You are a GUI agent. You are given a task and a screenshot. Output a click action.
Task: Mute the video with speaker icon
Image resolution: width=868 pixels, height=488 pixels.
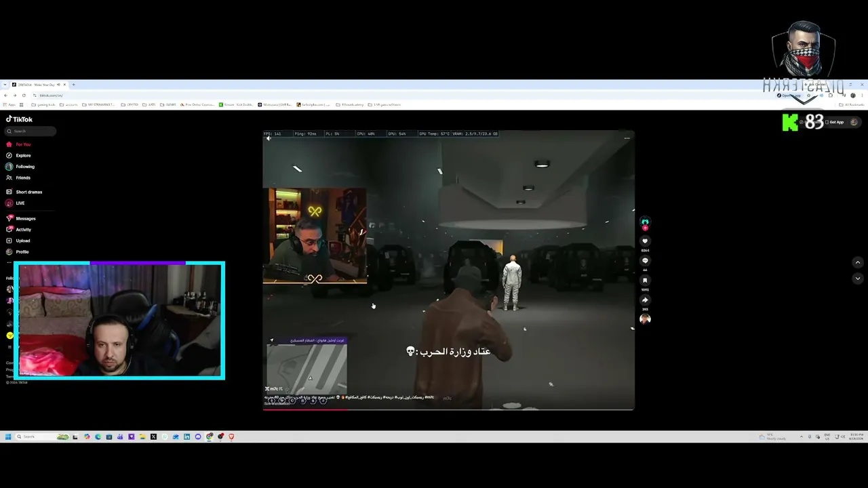[x=269, y=138]
